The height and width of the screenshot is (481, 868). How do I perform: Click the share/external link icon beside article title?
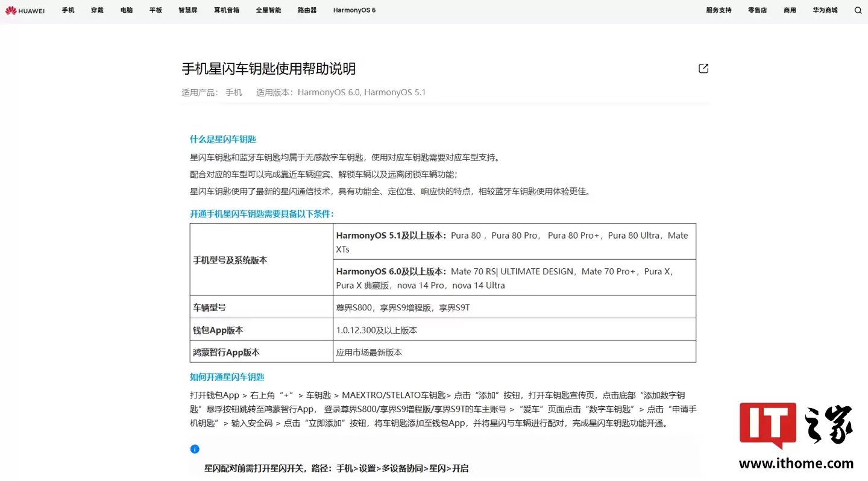pyautogui.click(x=703, y=68)
